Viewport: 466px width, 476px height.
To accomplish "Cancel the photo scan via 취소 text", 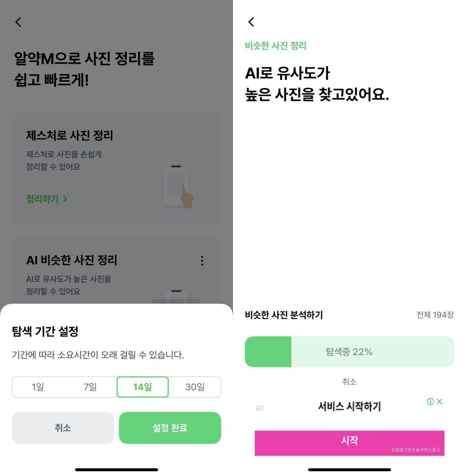I will click(x=349, y=382).
